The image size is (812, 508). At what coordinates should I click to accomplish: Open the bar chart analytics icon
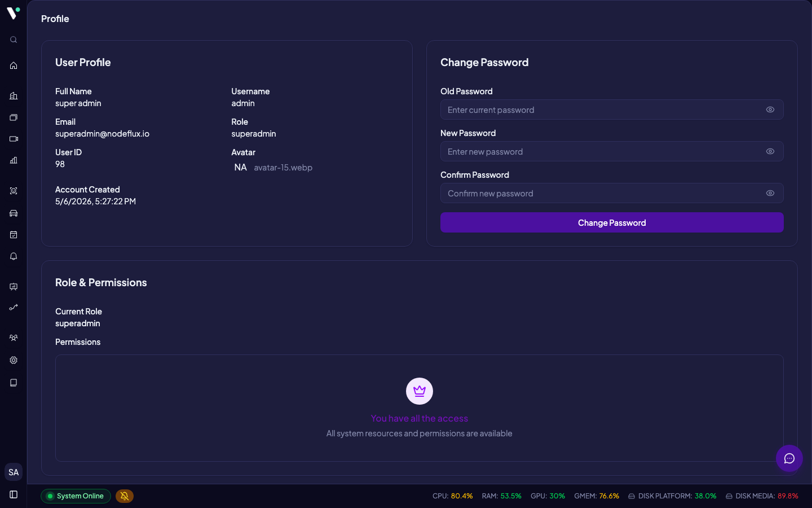click(14, 160)
